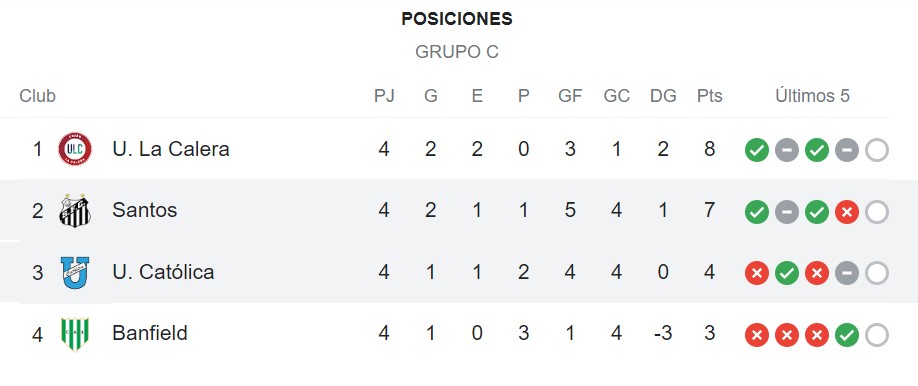Click the Últimos 5 column header

tap(813, 95)
